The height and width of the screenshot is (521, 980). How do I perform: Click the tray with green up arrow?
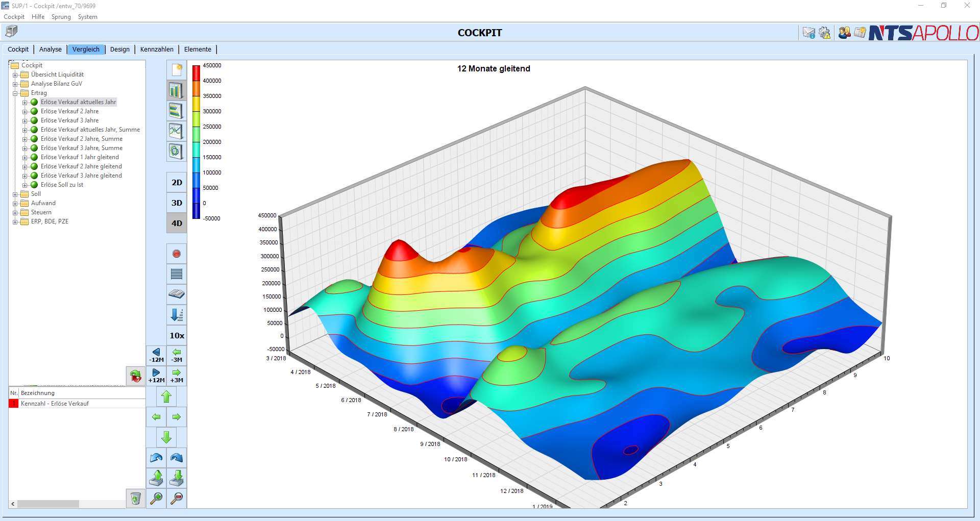[156, 478]
